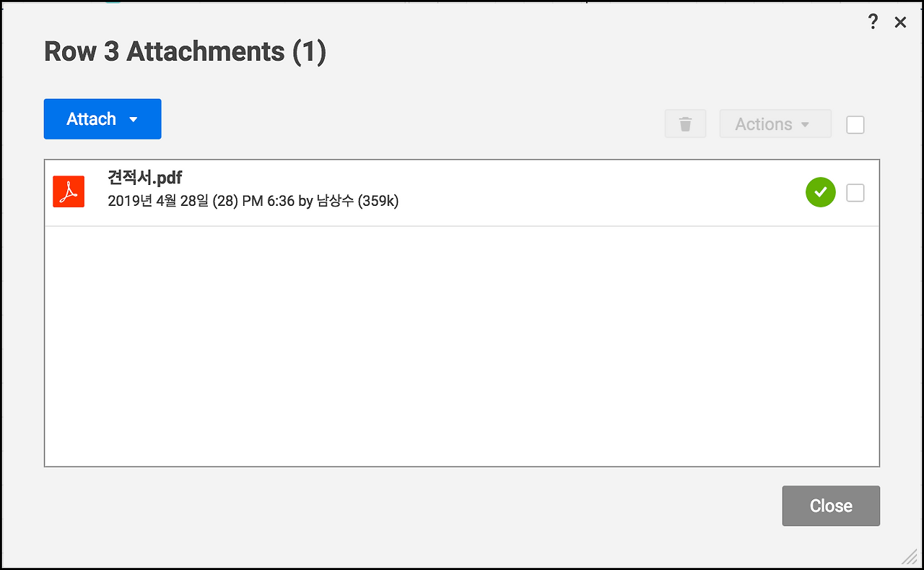924x570 pixels.
Task: Click the blue Attach button
Action: pyautogui.click(x=91, y=119)
